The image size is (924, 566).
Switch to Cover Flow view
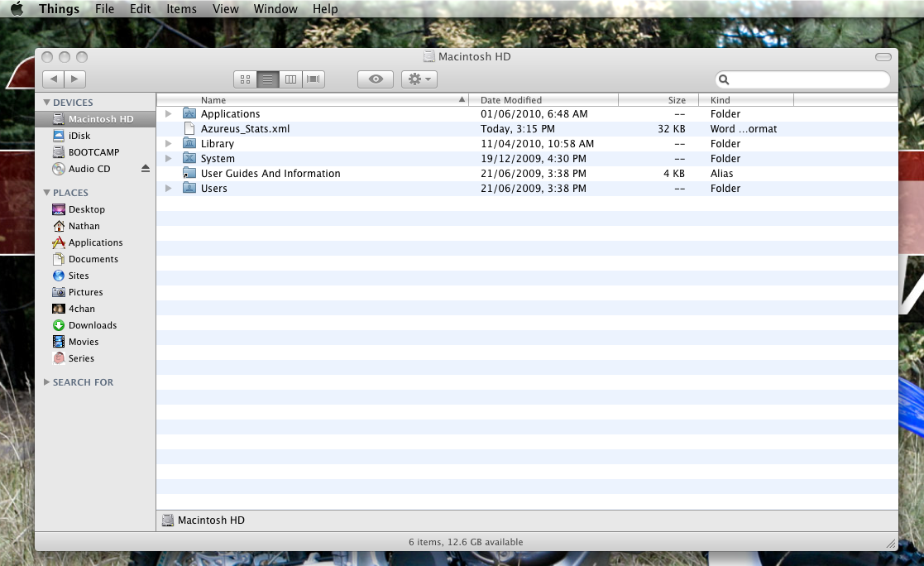tap(314, 79)
